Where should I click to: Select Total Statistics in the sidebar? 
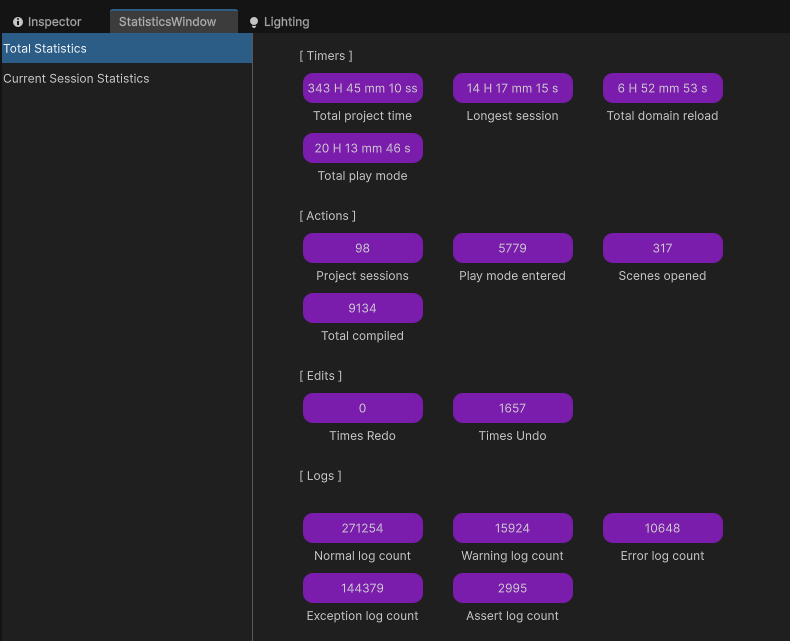126,48
